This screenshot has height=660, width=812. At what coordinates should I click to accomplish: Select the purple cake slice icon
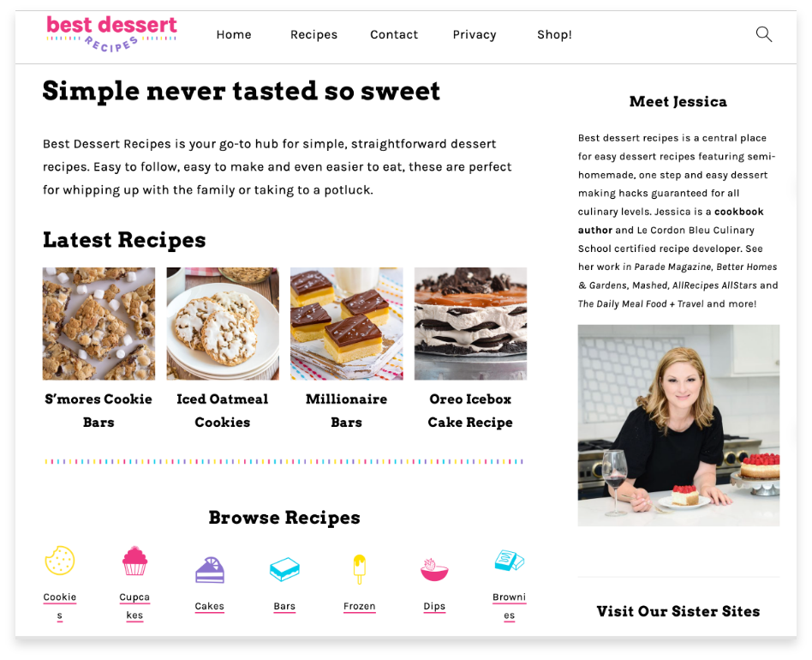coord(210,570)
